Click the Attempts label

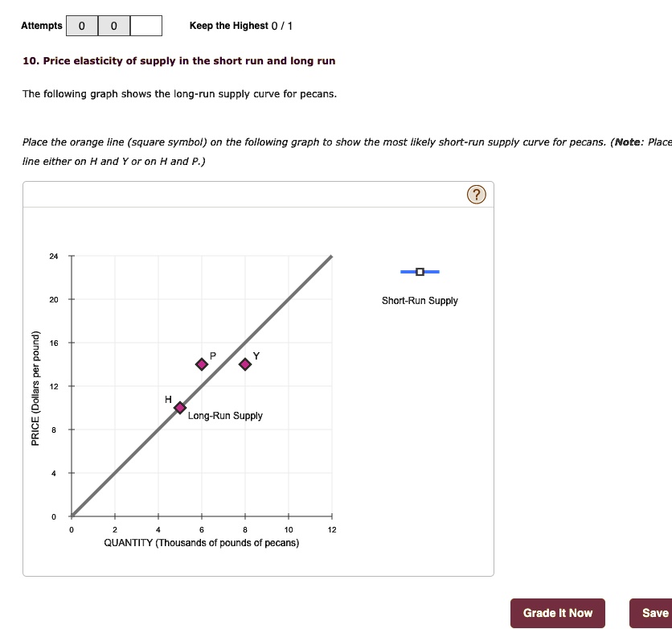point(42,25)
